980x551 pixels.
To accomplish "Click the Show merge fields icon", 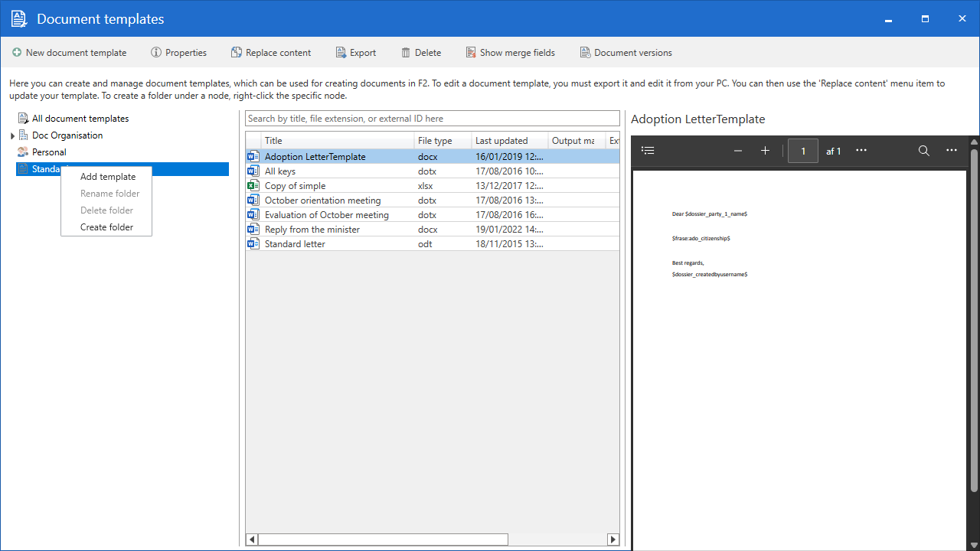I will (x=471, y=53).
